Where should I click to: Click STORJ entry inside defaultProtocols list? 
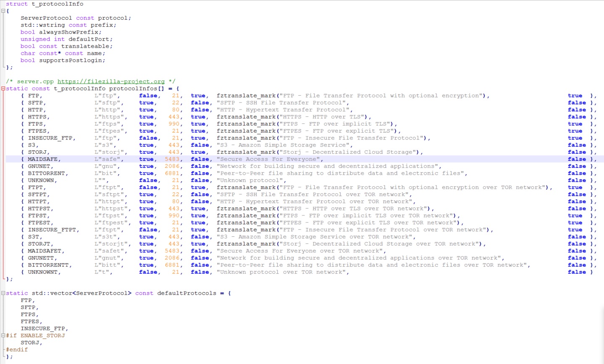click(x=29, y=343)
